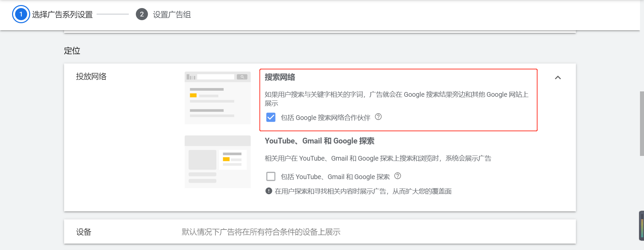Click step 2 circle for ad group setup

point(142,14)
